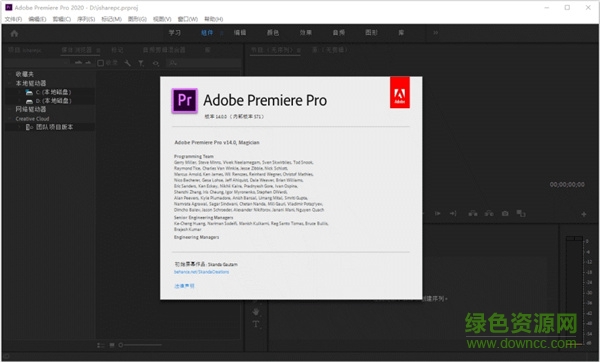Click the search magnifier in Media Browser
600x362 pixels.
coord(173,63)
